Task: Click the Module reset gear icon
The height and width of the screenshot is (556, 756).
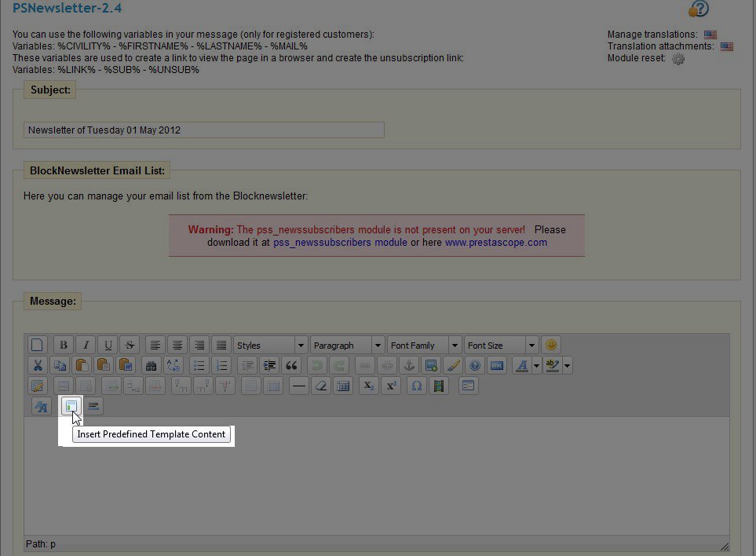Action: [x=678, y=59]
